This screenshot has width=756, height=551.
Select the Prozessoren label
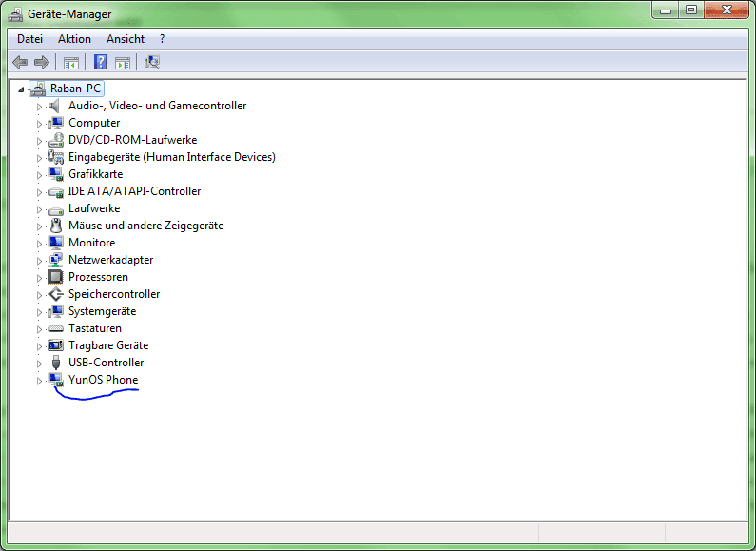98,277
